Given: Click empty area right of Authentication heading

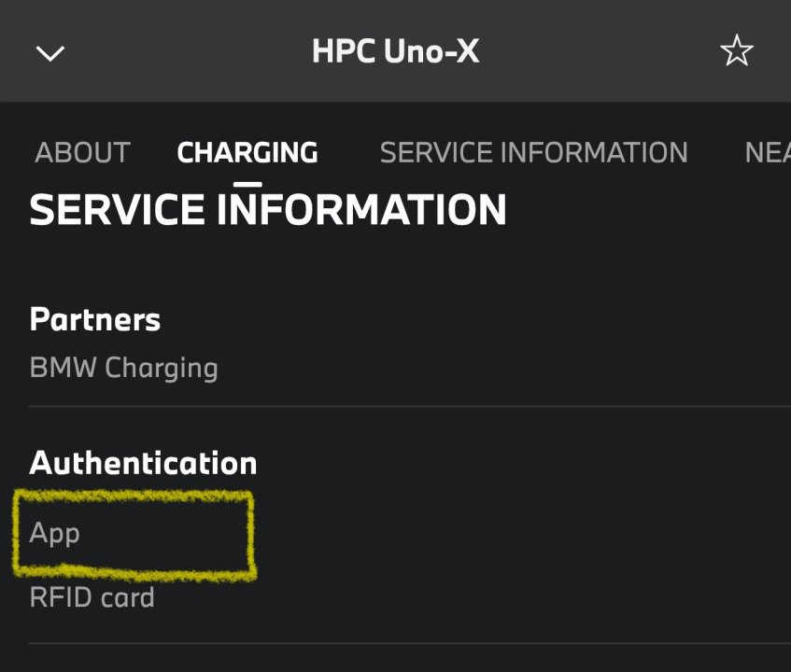Looking at the screenshot, I should [523, 462].
